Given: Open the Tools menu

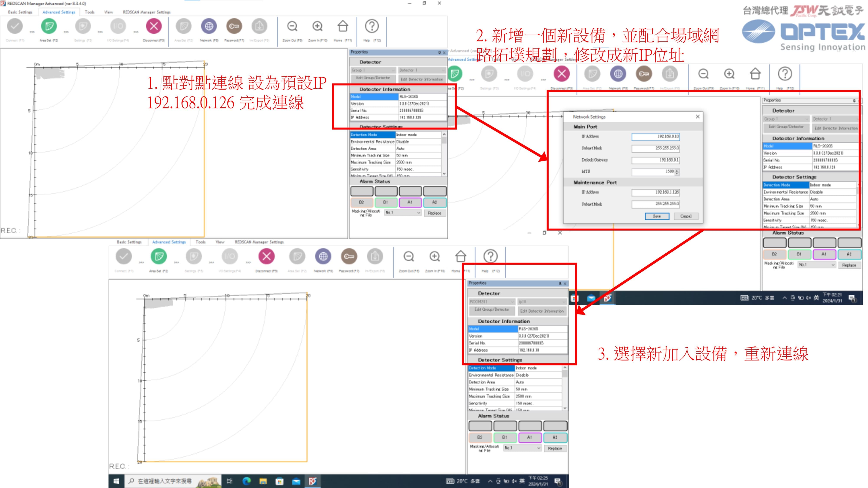Looking at the screenshot, I should (x=90, y=12).
